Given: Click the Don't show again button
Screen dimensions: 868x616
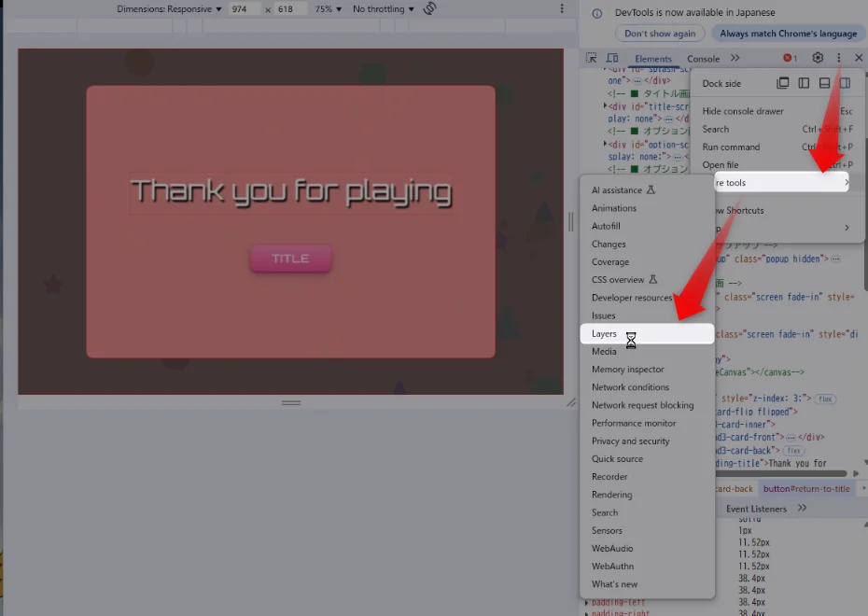Looking at the screenshot, I should pos(660,34).
